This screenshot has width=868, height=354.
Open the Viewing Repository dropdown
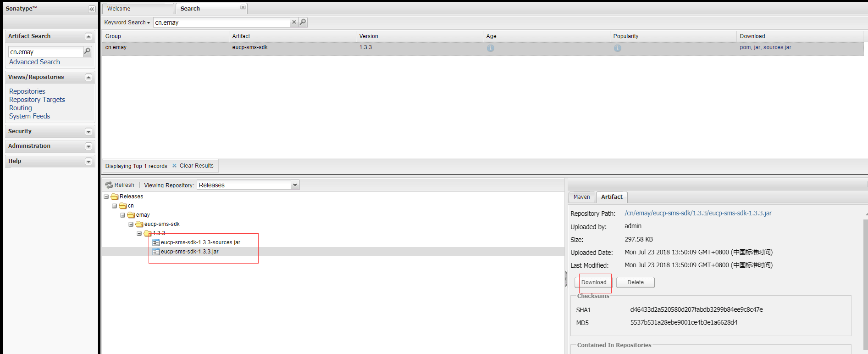point(295,185)
